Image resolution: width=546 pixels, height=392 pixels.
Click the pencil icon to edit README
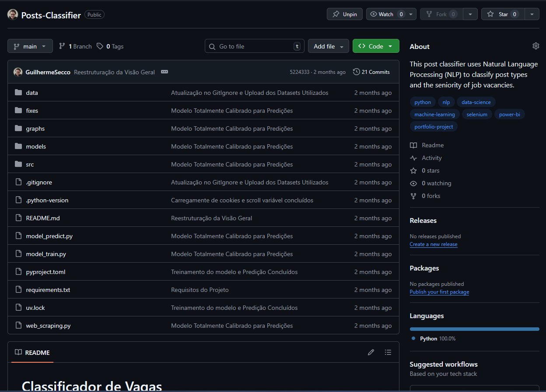click(371, 352)
